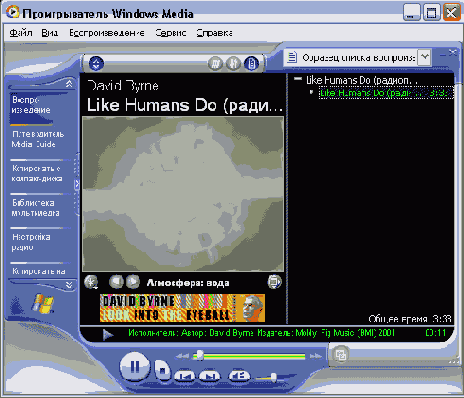Click the elapsed time 0:11
464x398 pixels.
[436, 333]
